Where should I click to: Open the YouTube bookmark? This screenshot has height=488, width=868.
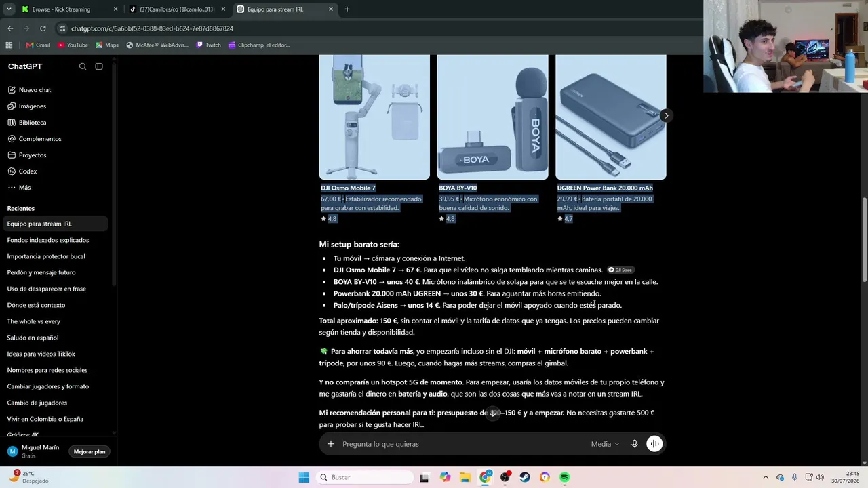[73, 45]
